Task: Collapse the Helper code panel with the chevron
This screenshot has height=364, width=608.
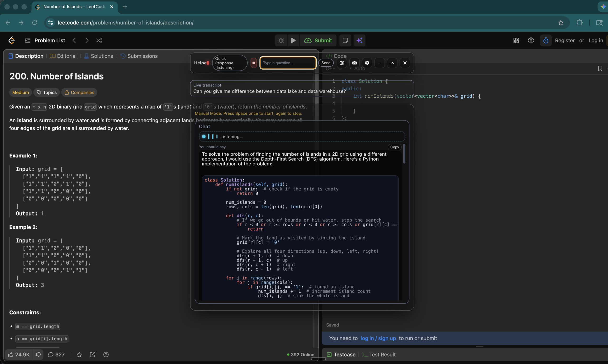Action: tap(392, 63)
